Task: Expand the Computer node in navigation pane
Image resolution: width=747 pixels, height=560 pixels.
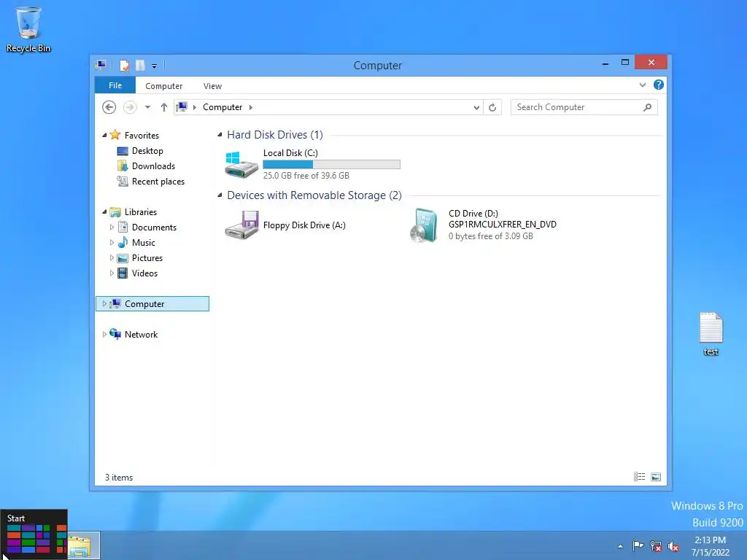Action: (104, 304)
